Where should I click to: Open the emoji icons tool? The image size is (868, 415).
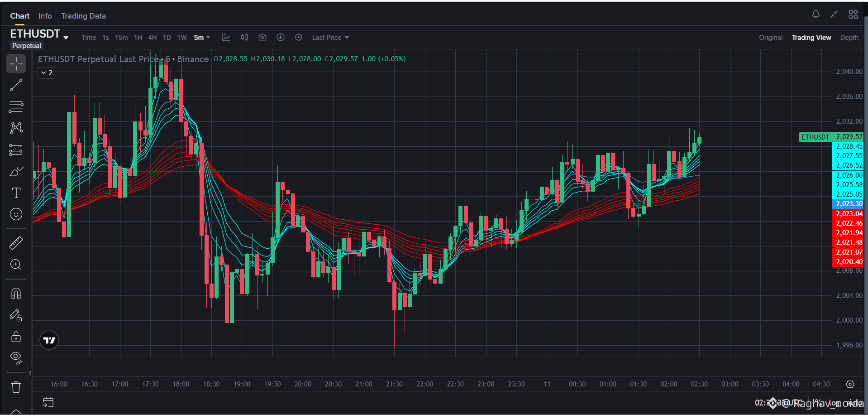click(x=16, y=214)
